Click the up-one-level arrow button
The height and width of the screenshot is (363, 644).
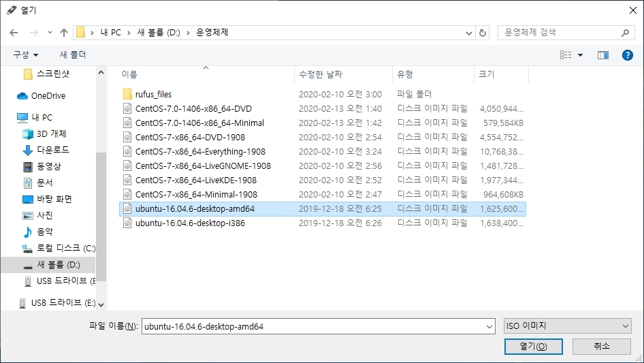click(64, 33)
